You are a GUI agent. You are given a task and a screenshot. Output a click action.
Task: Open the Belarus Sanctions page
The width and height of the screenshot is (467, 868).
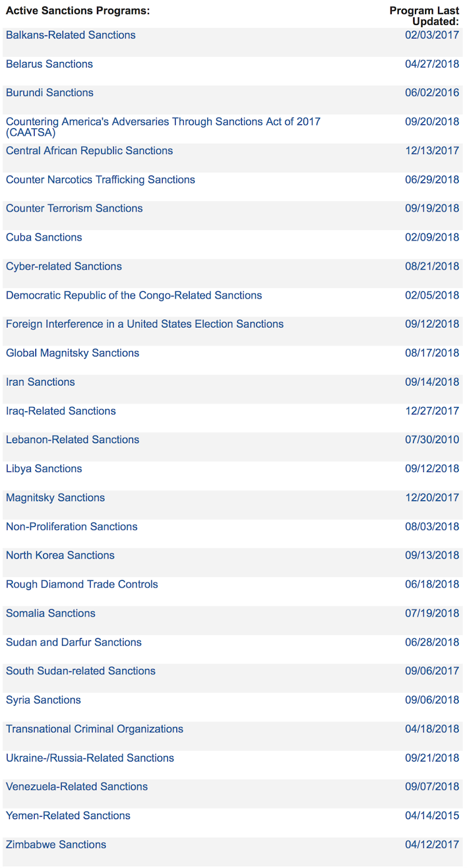(49, 64)
